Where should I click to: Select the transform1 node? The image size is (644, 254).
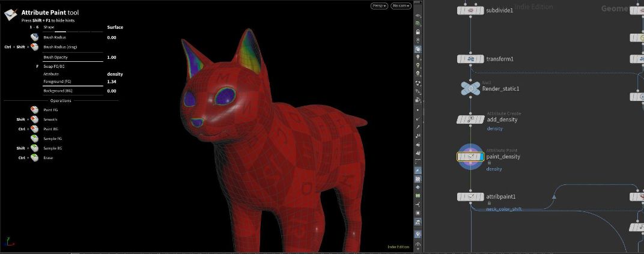(x=470, y=59)
